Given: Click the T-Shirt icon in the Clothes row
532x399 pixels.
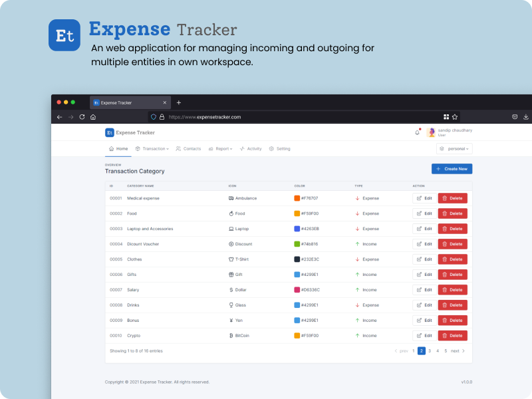Looking at the screenshot, I should coord(231,259).
